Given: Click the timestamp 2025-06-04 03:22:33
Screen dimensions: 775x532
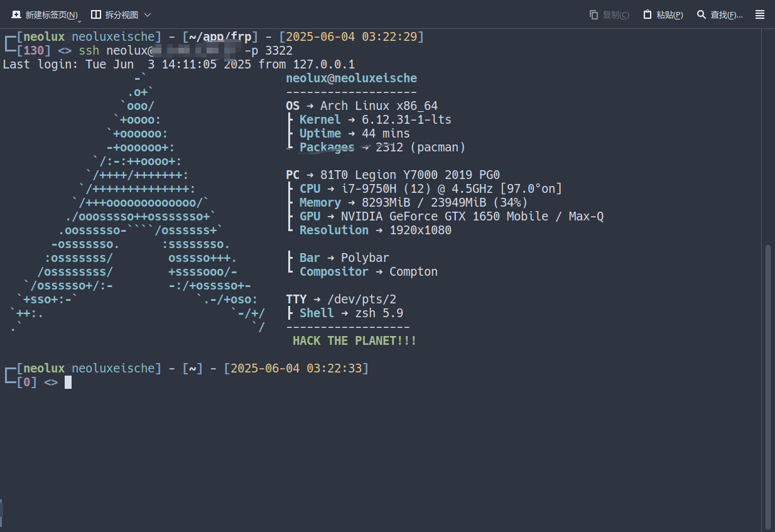Looking at the screenshot, I should coord(296,368).
